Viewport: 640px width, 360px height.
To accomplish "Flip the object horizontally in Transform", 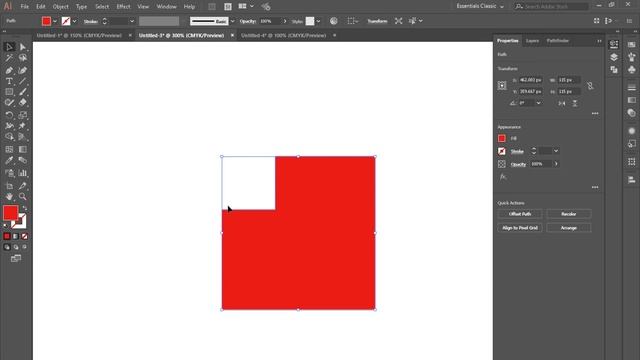I will tap(562, 103).
